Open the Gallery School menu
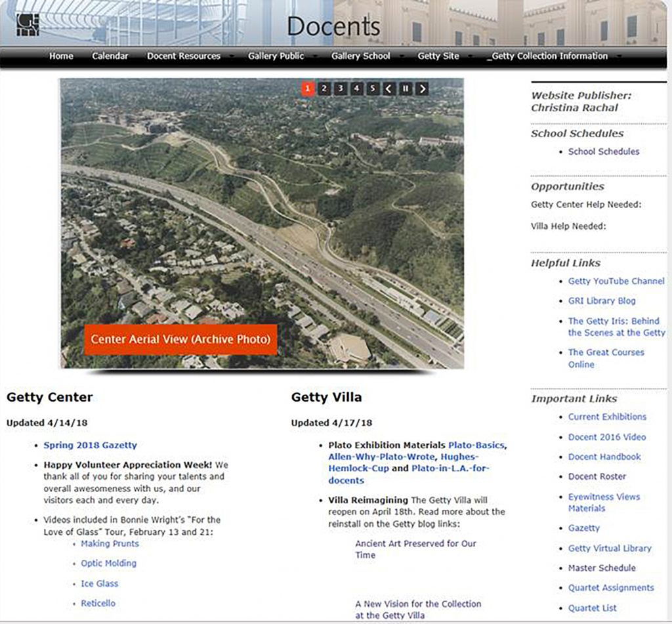This screenshot has width=672, height=624. tap(360, 56)
